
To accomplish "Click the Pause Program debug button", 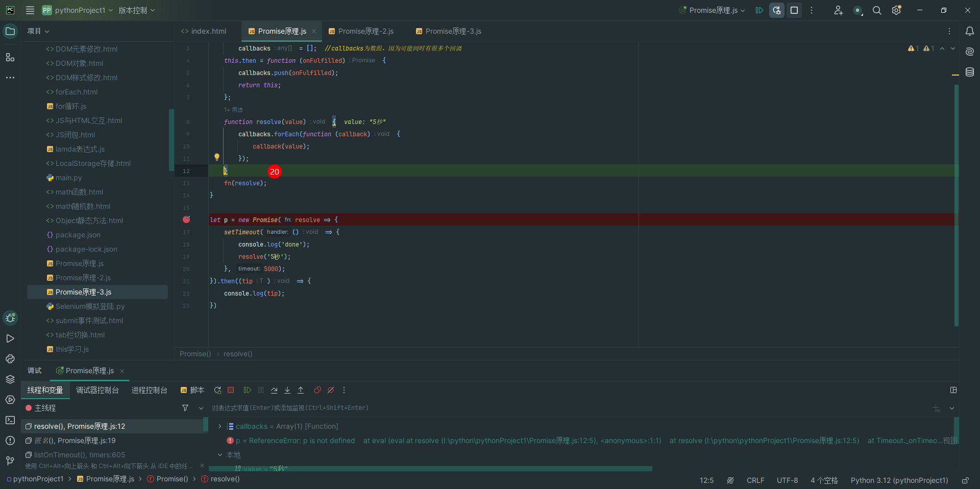I will pyautogui.click(x=261, y=390).
